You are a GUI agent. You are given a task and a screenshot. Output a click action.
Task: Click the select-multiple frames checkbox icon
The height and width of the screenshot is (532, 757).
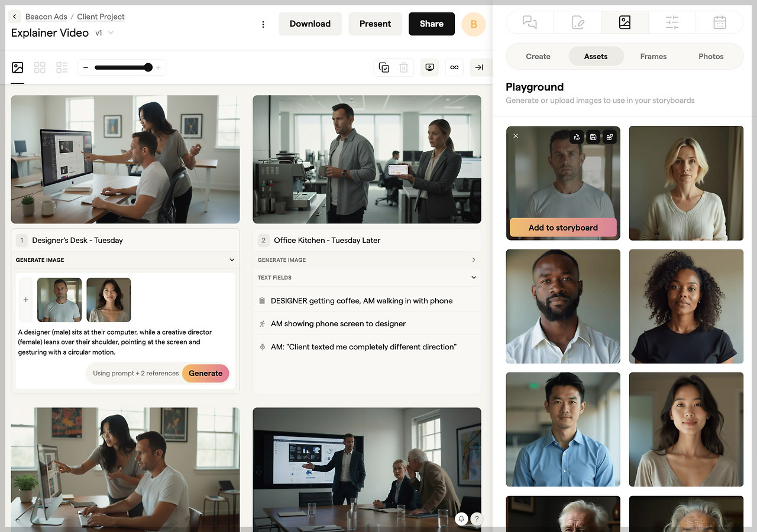click(384, 67)
